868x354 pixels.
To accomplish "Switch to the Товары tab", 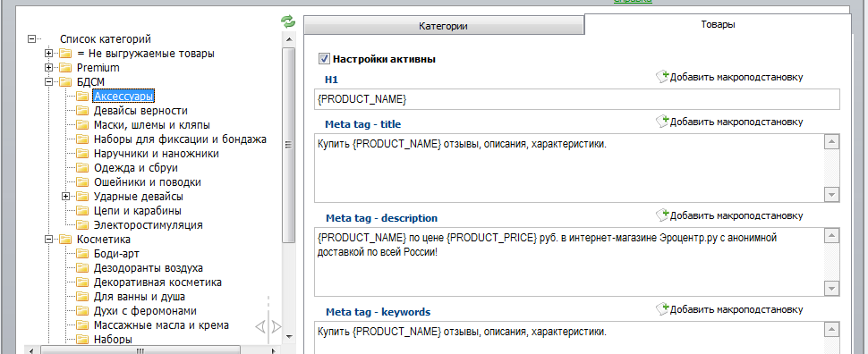I will click(x=718, y=24).
